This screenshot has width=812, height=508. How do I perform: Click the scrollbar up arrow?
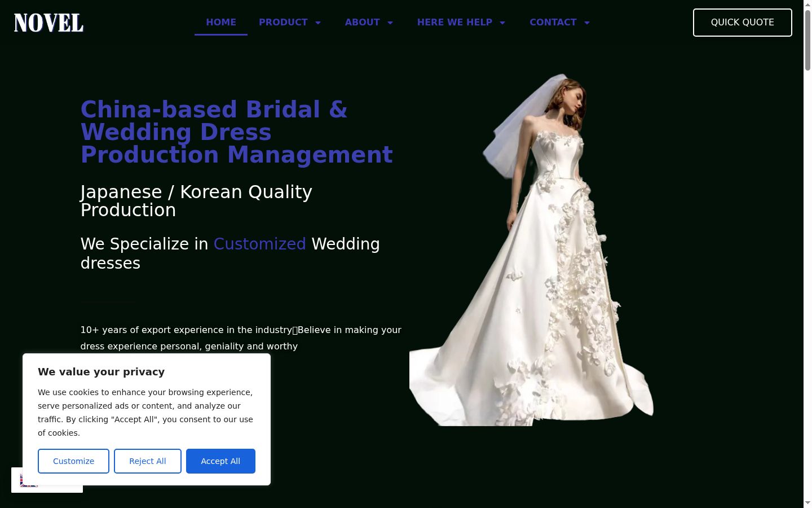click(807, 4)
